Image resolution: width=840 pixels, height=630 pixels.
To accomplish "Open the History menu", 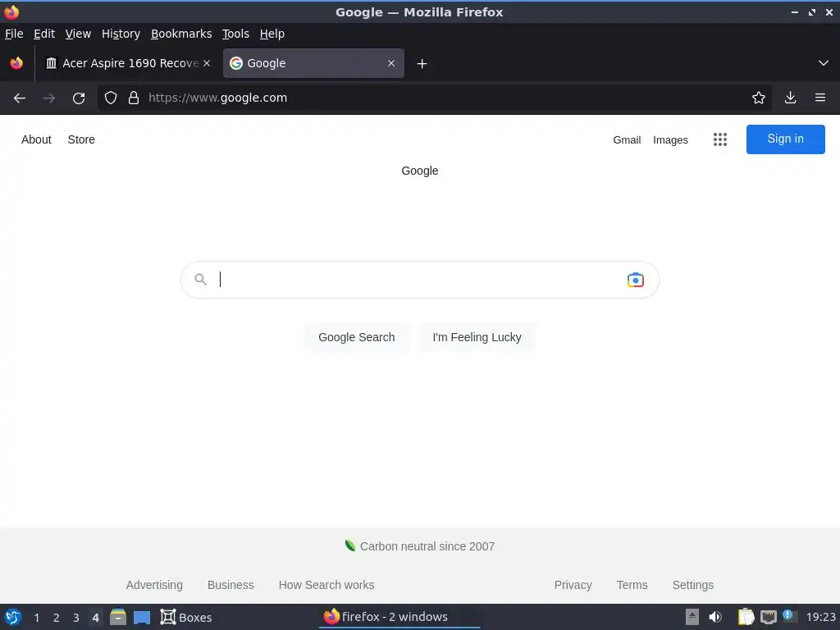I will point(121,34).
